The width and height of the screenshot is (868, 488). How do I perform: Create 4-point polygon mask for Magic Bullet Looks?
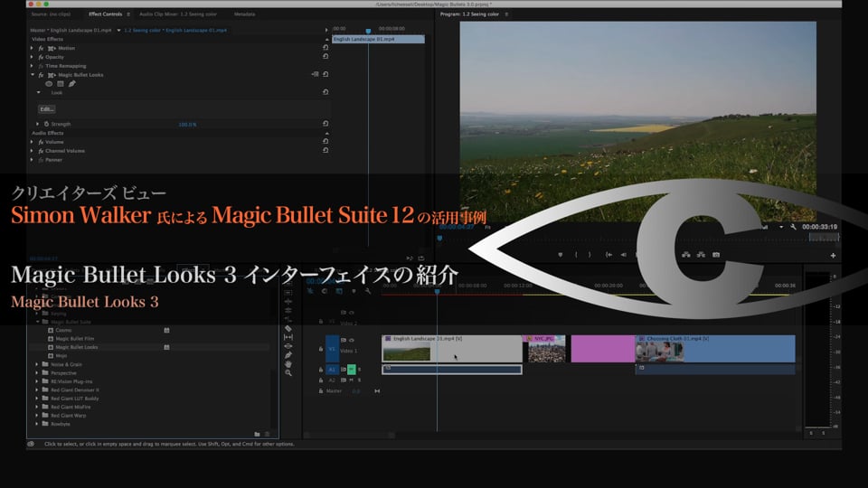pos(61,84)
